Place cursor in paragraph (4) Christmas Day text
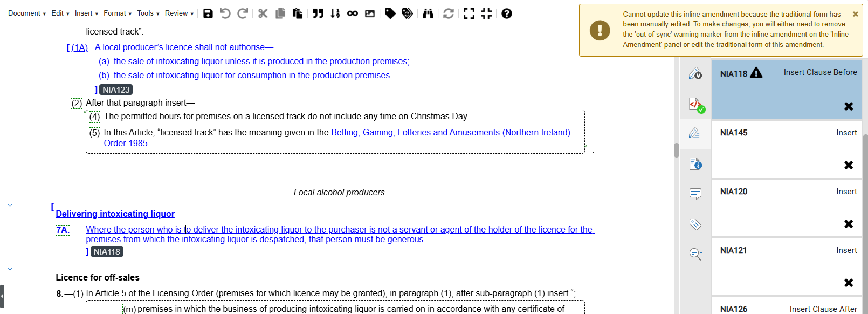This screenshot has width=868, height=314. 286,117
